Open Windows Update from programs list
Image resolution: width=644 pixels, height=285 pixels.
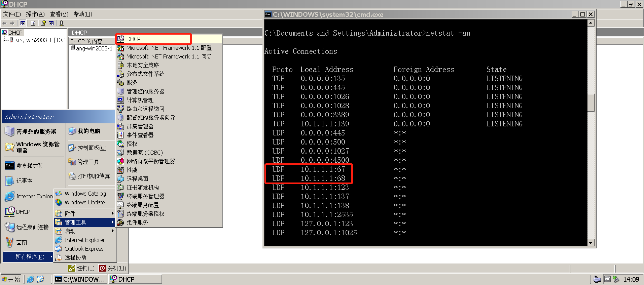(x=85, y=202)
